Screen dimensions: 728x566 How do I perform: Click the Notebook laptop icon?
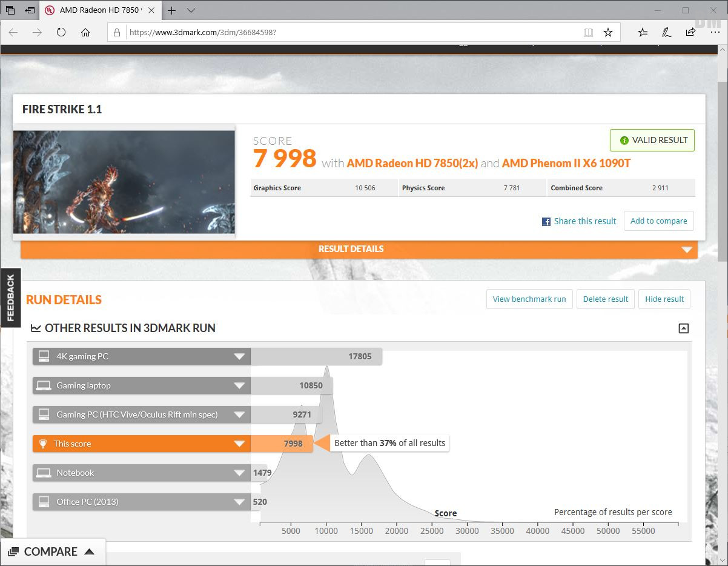point(44,473)
